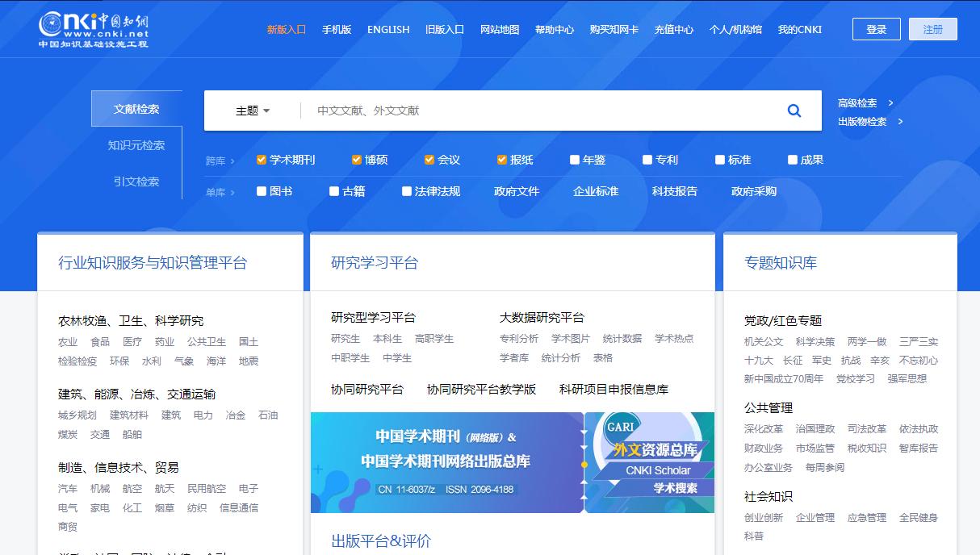This screenshot has width=980, height=555.
Task: Open 网站地图 in the top menu
Action: coord(500,29)
